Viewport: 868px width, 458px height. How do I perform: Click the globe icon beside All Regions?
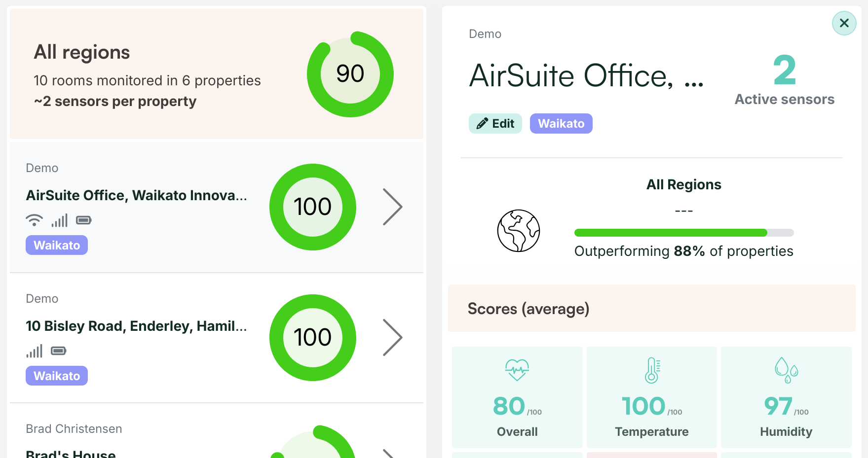pos(518,231)
